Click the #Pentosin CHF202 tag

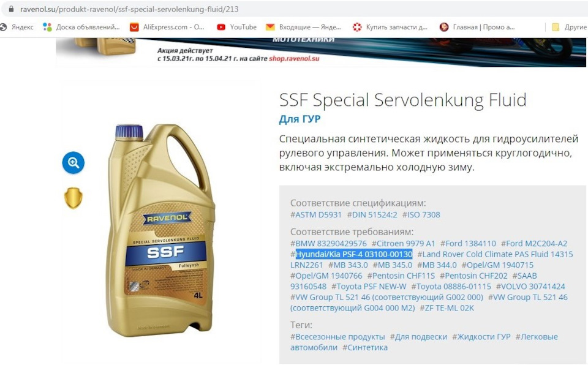[473, 276]
